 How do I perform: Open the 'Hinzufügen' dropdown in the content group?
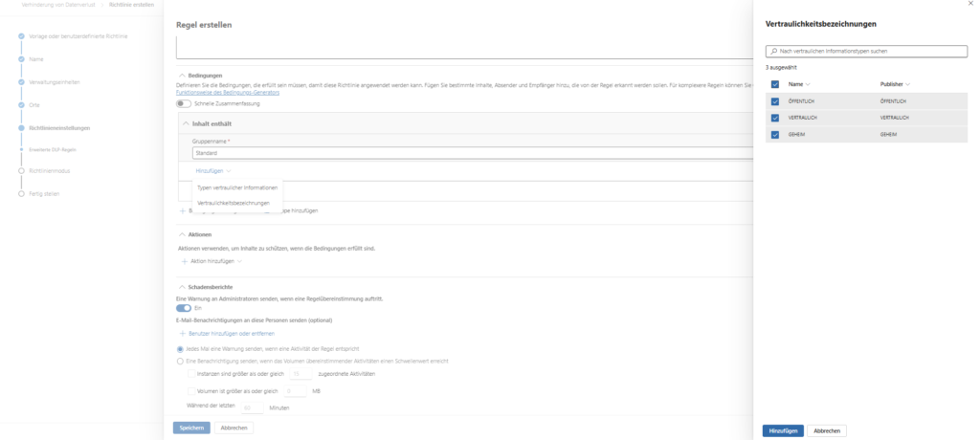pos(212,169)
